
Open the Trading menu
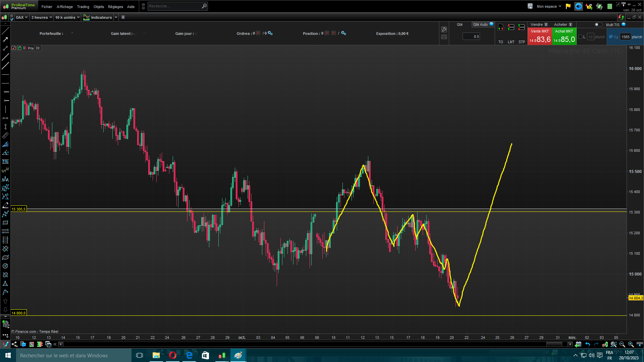(83, 7)
